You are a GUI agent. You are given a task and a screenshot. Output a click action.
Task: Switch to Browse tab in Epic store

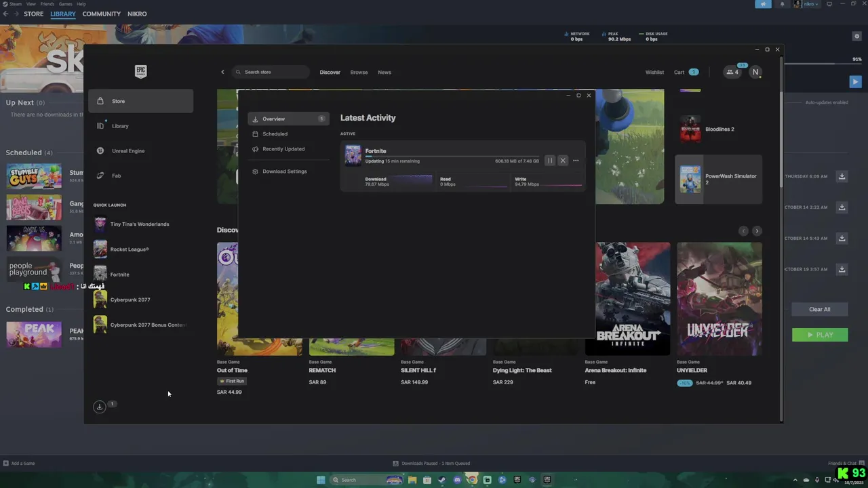coord(359,72)
